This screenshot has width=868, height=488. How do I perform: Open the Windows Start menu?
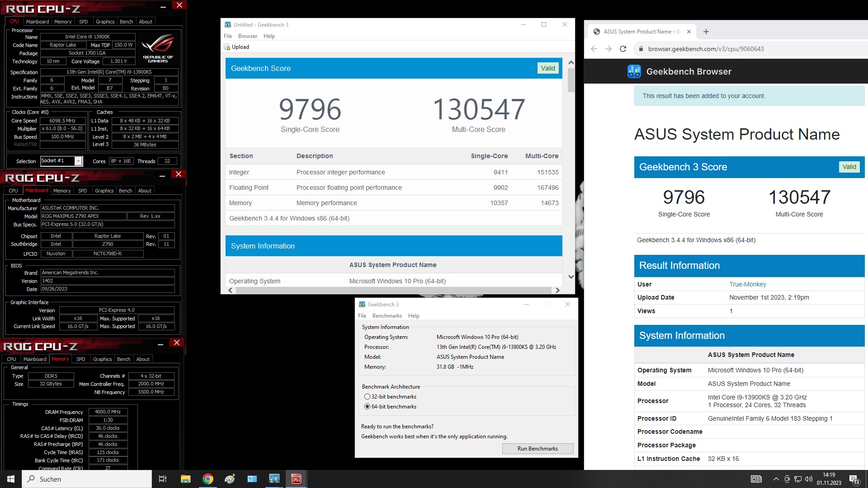(x=11, y=479)
